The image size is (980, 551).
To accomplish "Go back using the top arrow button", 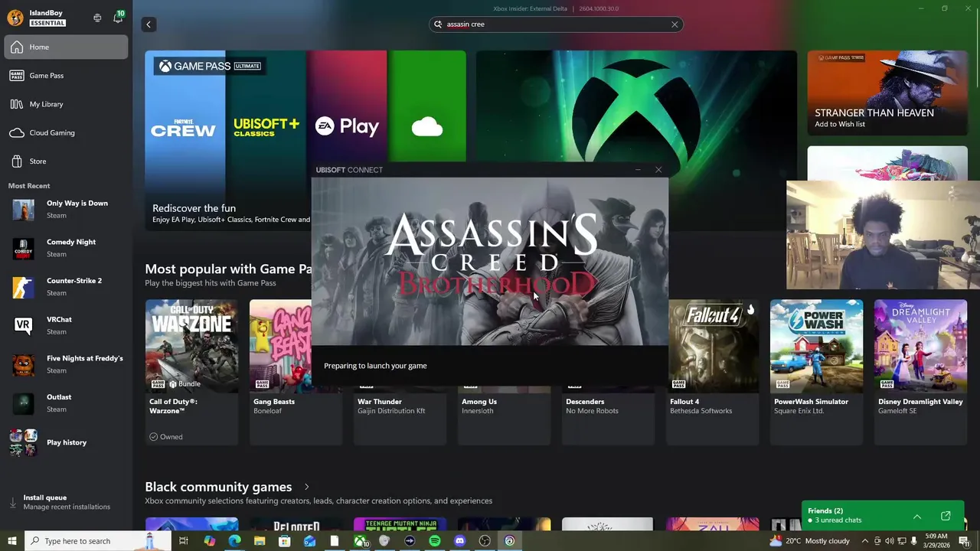I will pyautogui.click(x=149, y=24).
